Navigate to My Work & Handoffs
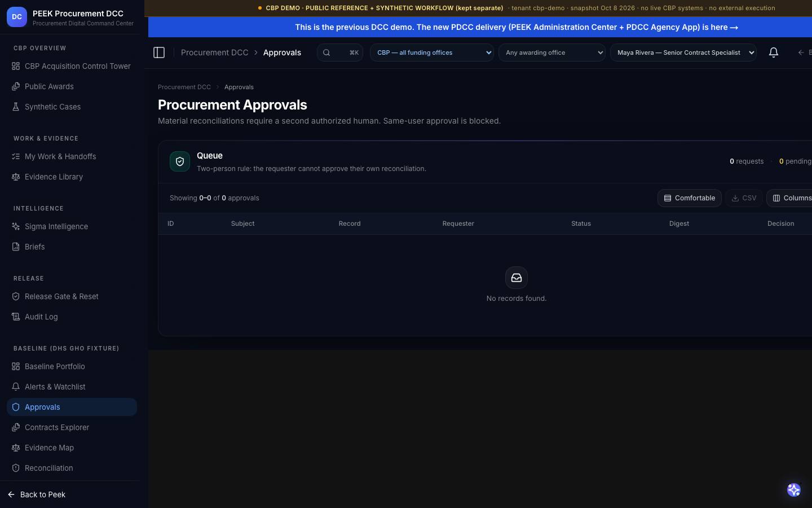Screen dimensions: 812x508 click(x=72, y=156)
